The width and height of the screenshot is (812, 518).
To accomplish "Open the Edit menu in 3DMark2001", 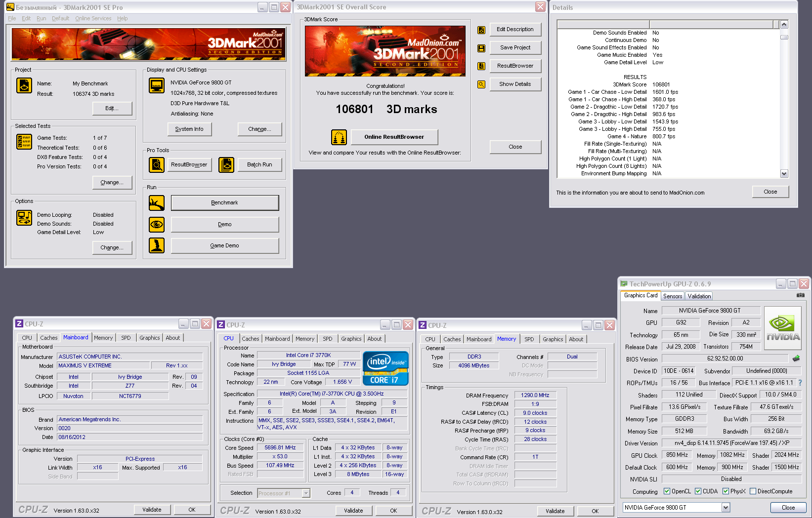I will (26, 19).
